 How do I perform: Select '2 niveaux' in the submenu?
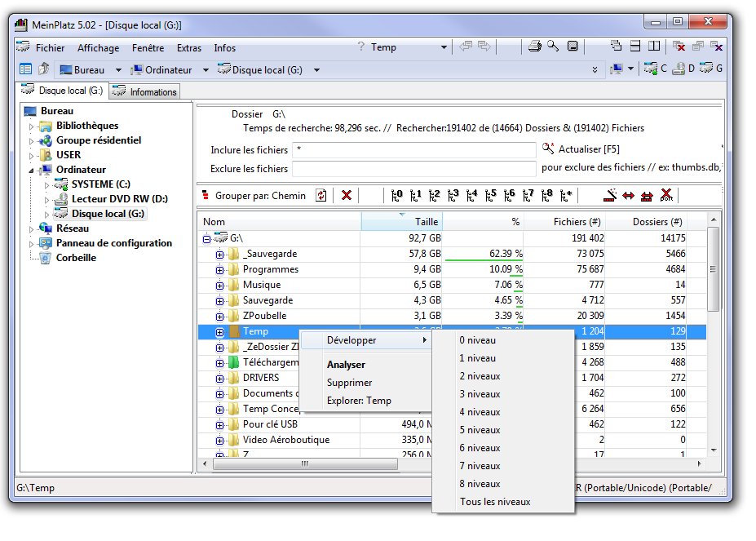[480, 376]
